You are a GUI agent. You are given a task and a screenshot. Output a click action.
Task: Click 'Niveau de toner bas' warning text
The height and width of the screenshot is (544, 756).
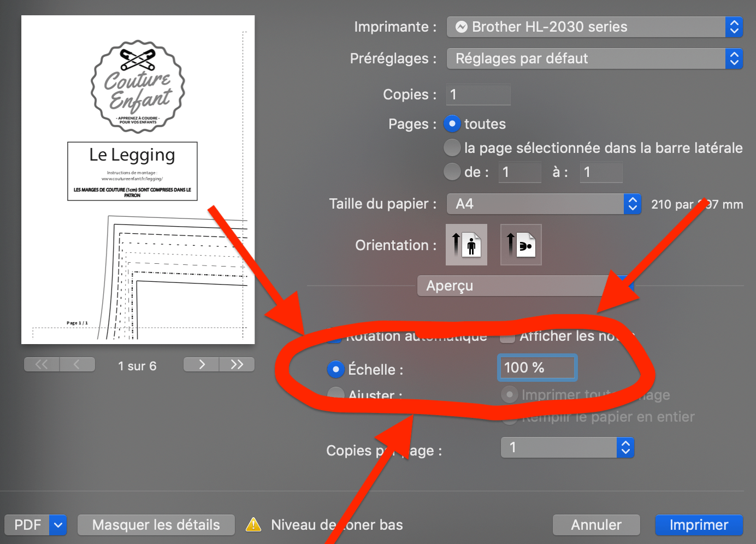coord(337,525)
